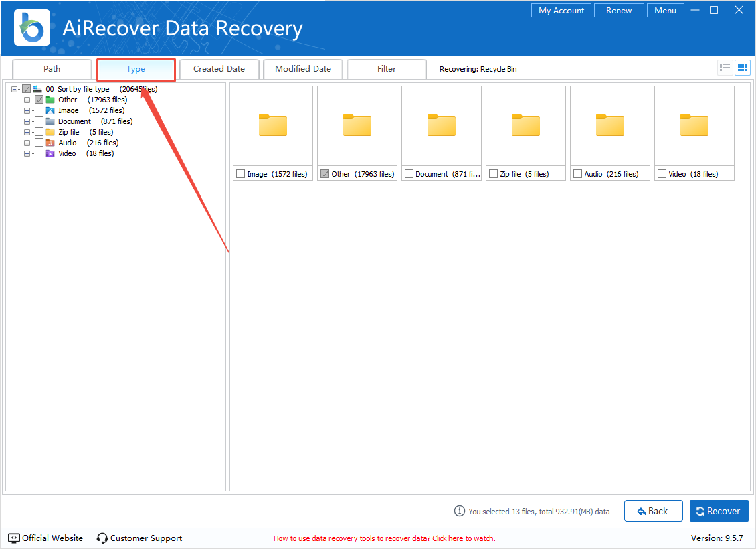This screenshot has height=549, width=756.
Task: Click the AiRecover app logo
Action: (x=31, y=27)
